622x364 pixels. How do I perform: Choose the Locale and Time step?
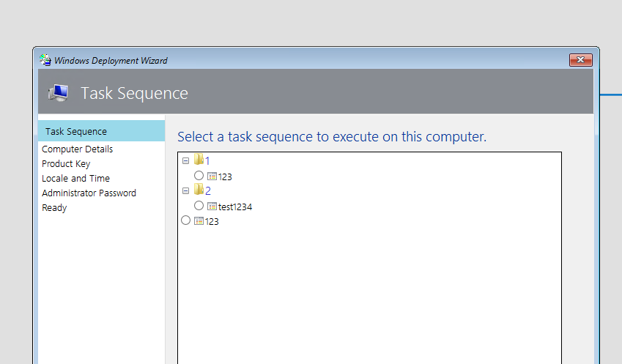pyautogui.click(x=75, y=179)
